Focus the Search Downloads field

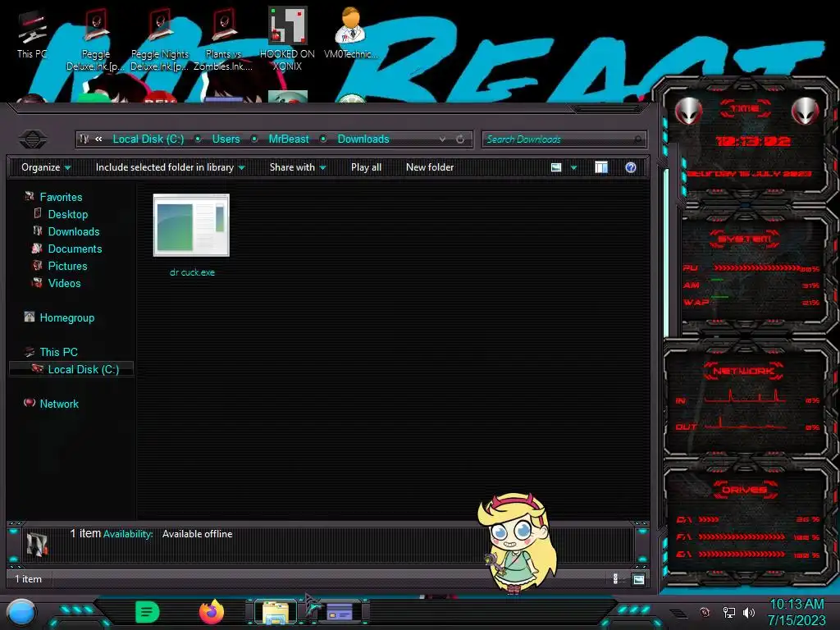[564, 139]
